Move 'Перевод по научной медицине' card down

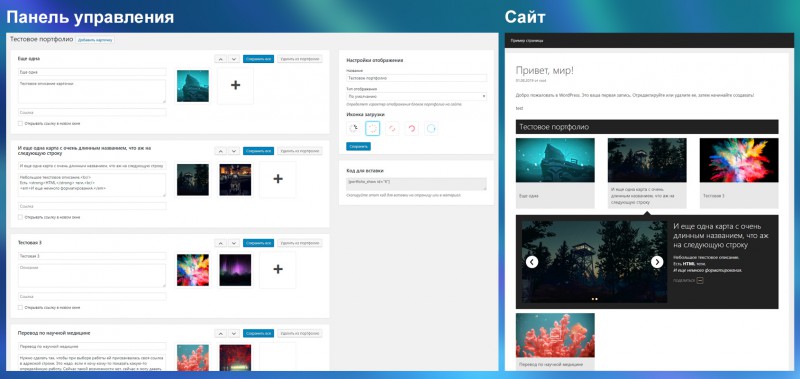(x=234, y=333)
